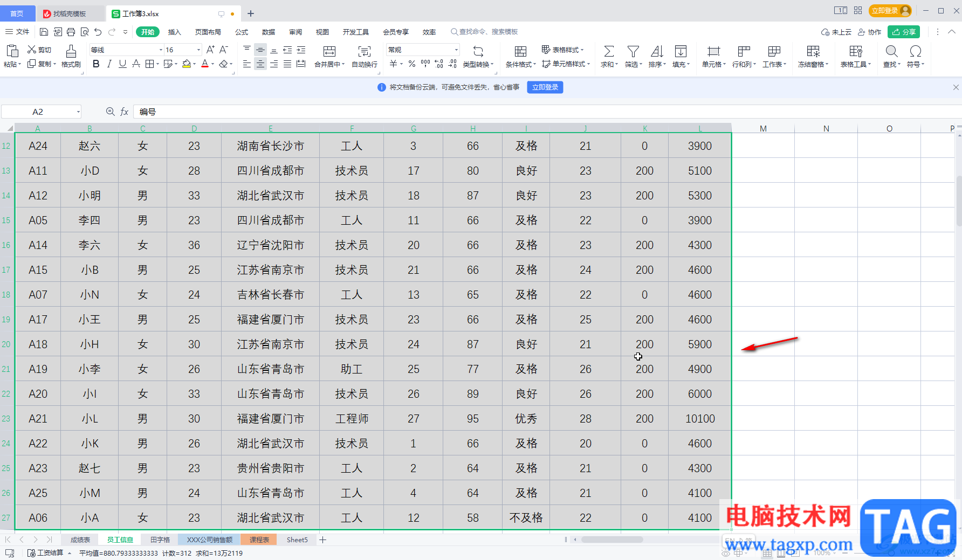Open Print Preview icon

tap(85, 32)
